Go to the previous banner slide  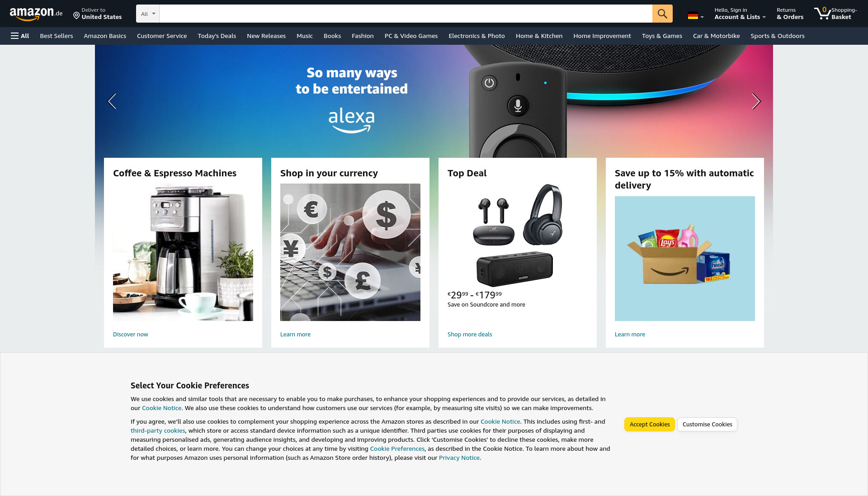point(112,101)
